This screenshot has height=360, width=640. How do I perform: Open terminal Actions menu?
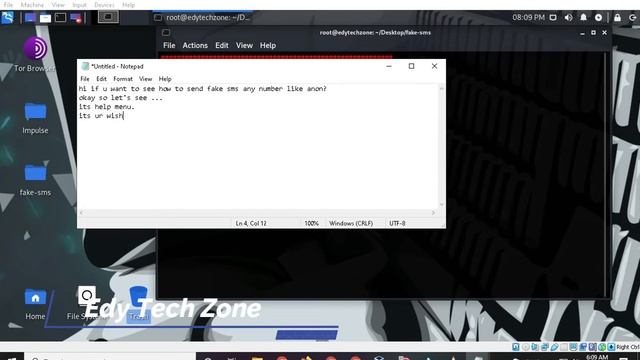195,45
